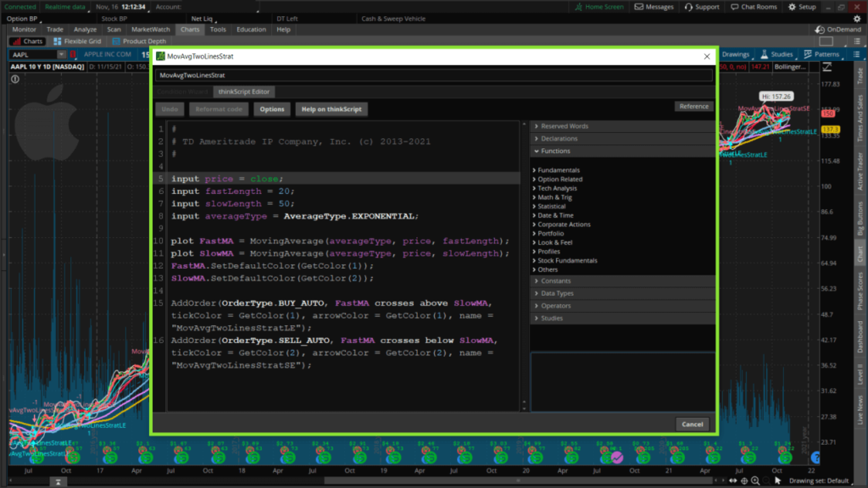The image size is (868, 488).
Task: Open the Drawings menu
Action: tap(735, 54)
